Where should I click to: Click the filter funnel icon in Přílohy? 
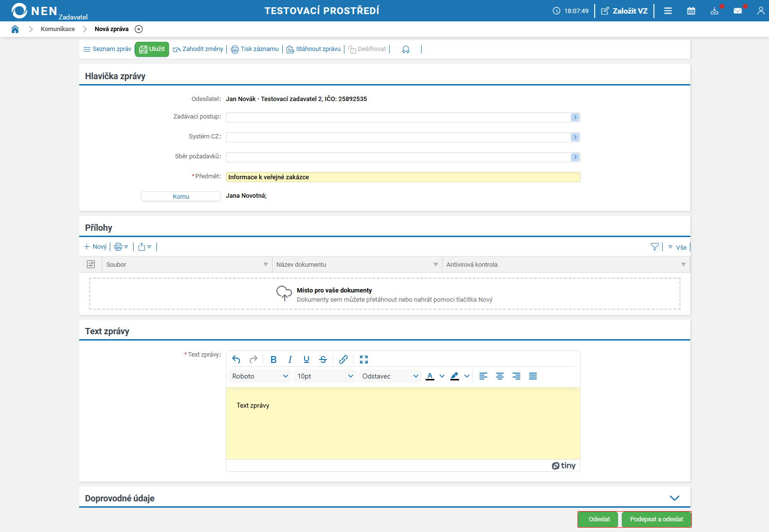click(x=654, y=247)
